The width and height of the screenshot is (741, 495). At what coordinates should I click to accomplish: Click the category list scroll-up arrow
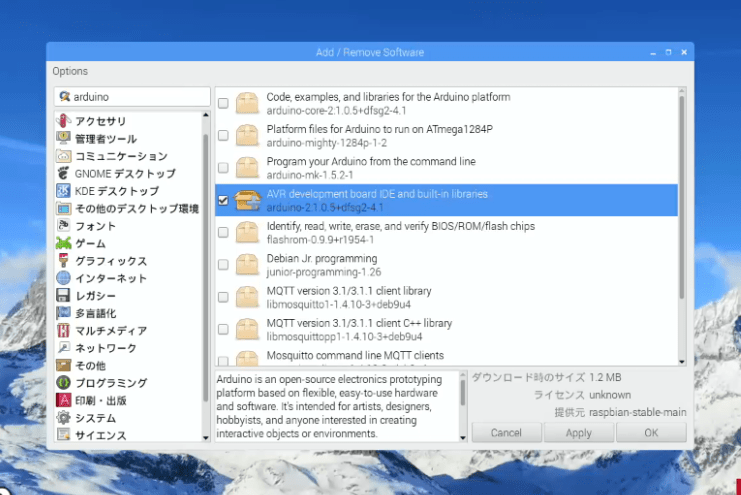point(206,115)
